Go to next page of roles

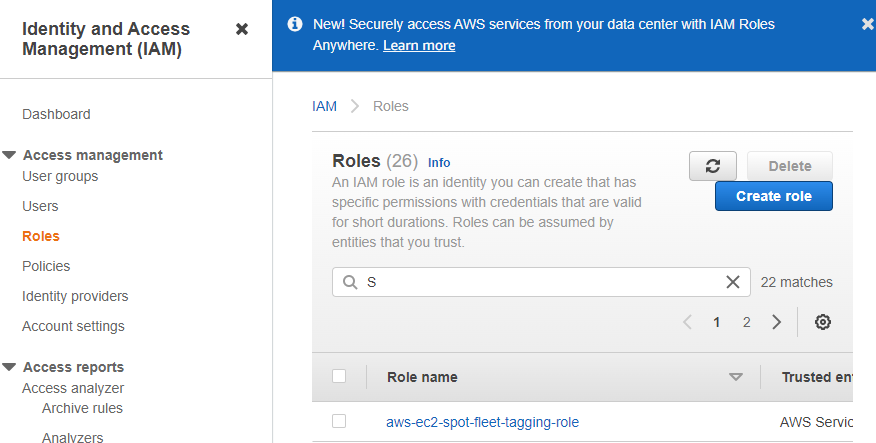(x=777, y=322)
